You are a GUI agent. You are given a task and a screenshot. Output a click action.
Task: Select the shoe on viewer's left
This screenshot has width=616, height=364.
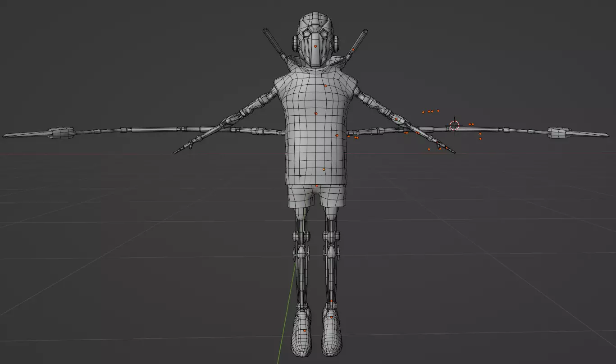[x=301, y=331]
